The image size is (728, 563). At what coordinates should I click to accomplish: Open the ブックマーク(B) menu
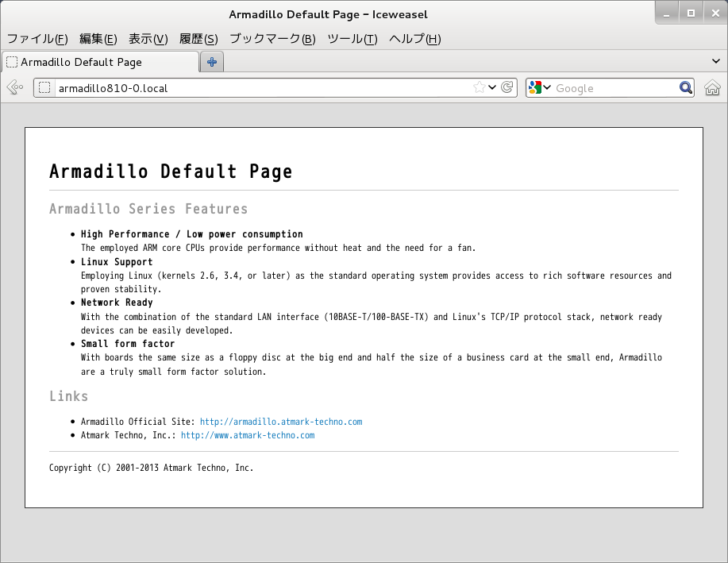(x=272, y=39)
